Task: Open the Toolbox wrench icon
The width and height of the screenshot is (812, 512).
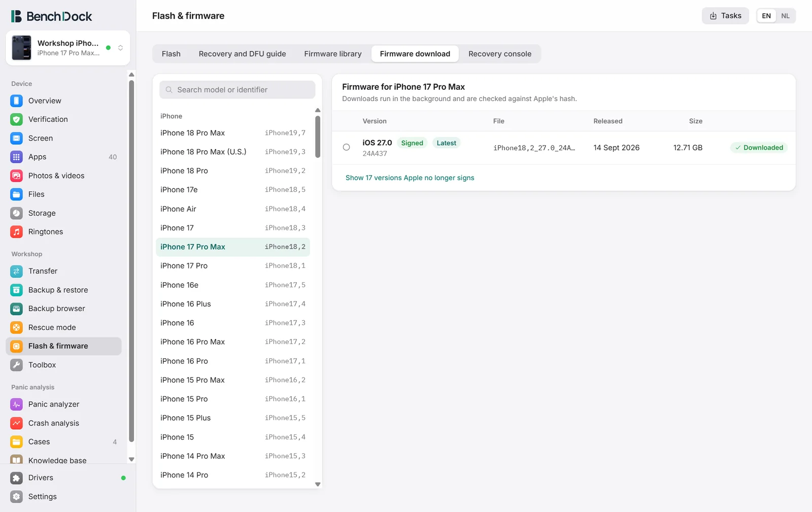Action: pyautogui.click(x=17, y=365)
